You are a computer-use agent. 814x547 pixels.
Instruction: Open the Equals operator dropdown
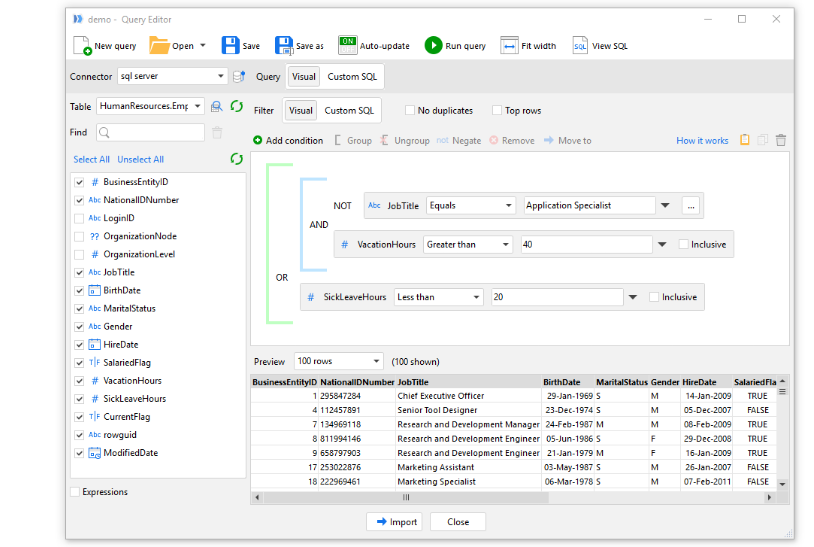pyautogui.click(x=470, y=206)
